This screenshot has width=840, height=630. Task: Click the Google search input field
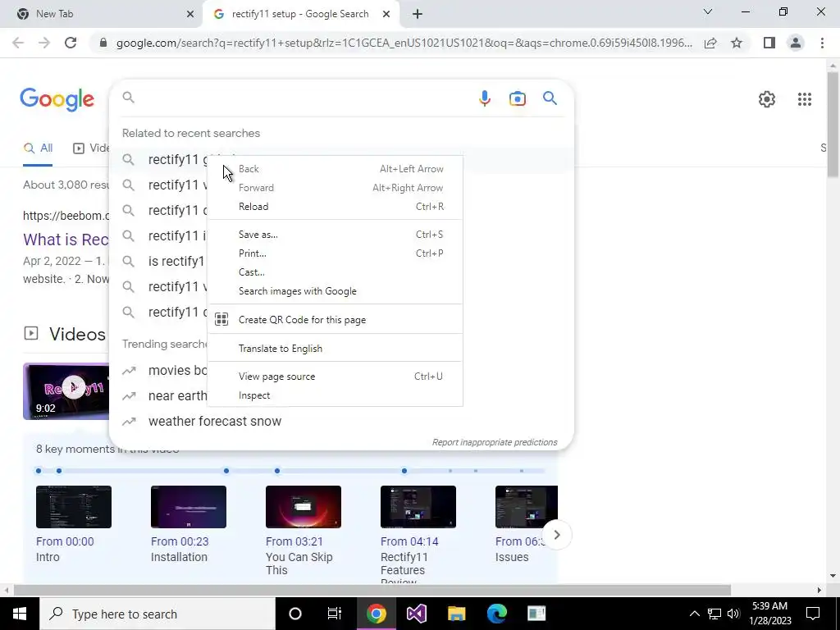[303, 98]
